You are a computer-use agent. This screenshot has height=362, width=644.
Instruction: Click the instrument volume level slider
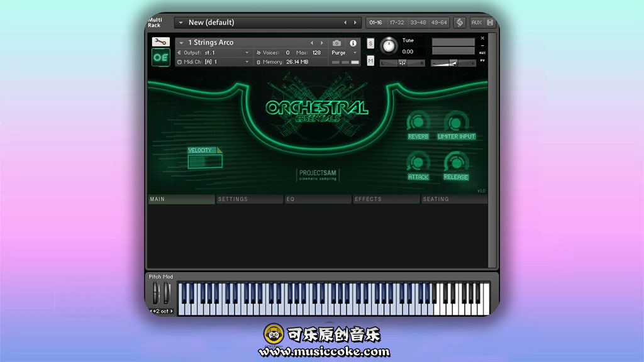pos(453,63)
